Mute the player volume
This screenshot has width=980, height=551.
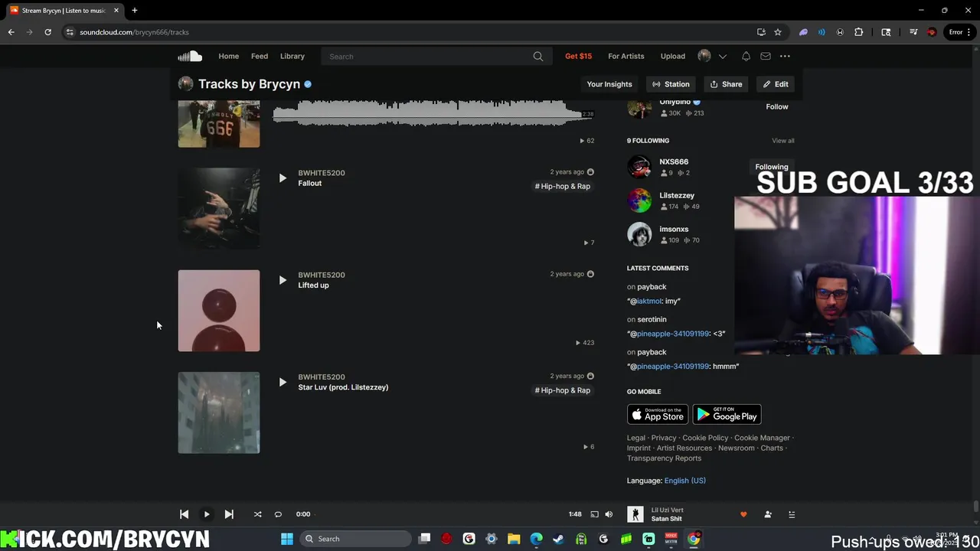609,514
